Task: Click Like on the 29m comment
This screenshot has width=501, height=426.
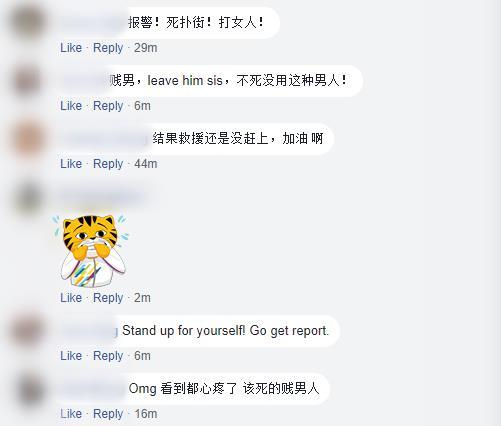Action: (71, 48)
